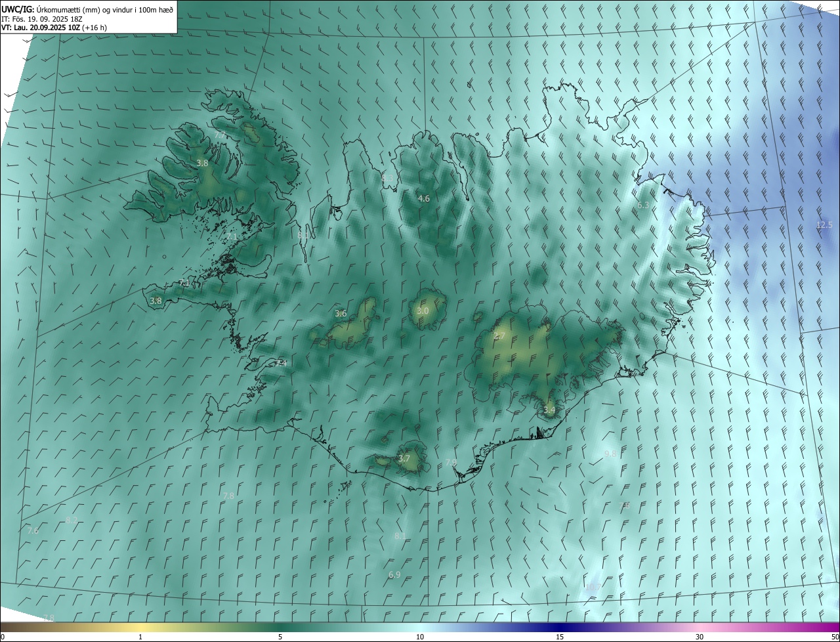Select the 12.5 value off the east coast
Viewport: 840px width, 642px height.
[x=824, y=225]
